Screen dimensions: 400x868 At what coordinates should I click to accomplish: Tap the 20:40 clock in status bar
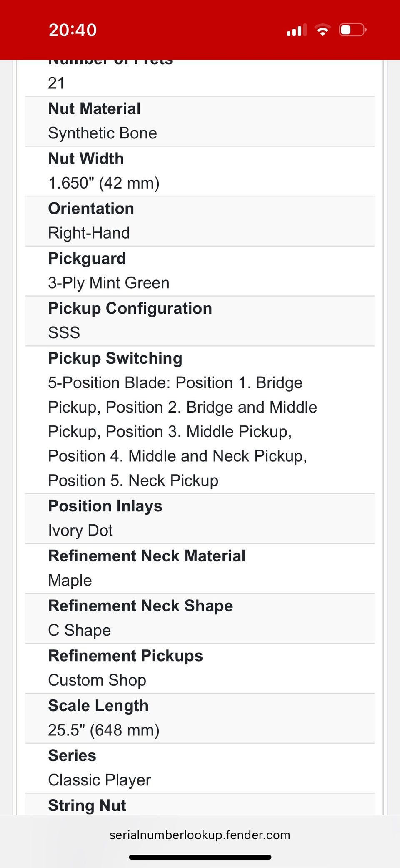coord(72,30)
